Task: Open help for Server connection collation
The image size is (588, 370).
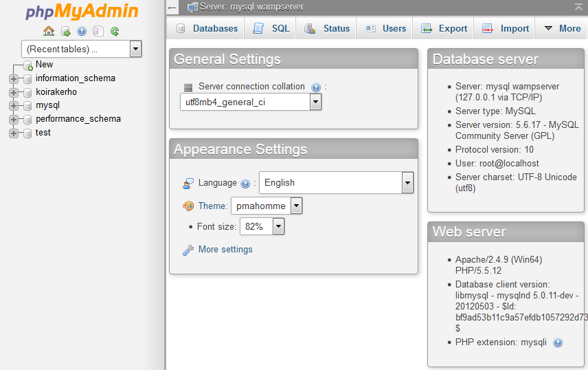Action: pos(316,87)
